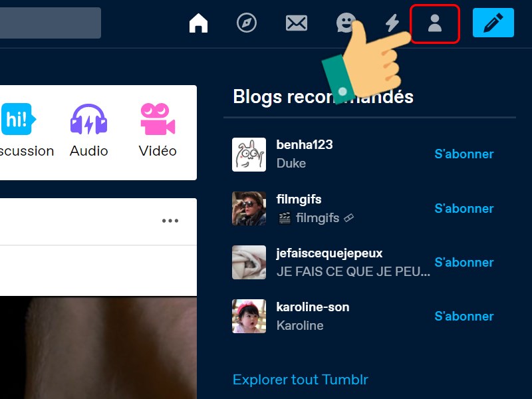The width and height of the screenshot is (532, 399).
Task: Follow karoline-son with S'abonner
Action: coord(464,317)
